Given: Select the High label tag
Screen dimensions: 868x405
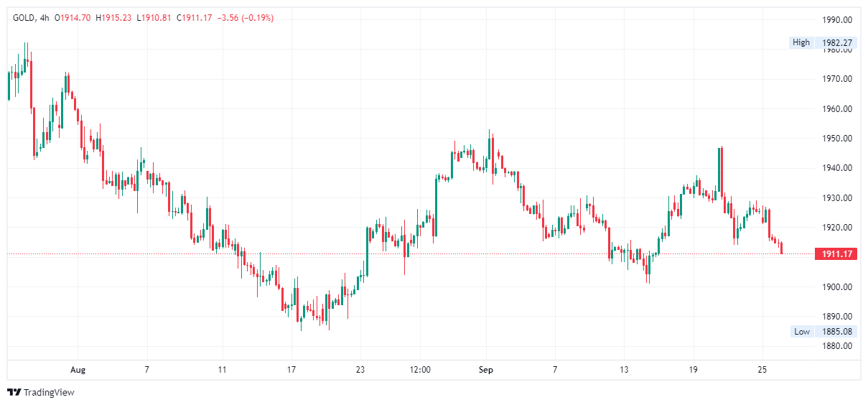Looking at the screenshot, I should (x=801, y=42).
